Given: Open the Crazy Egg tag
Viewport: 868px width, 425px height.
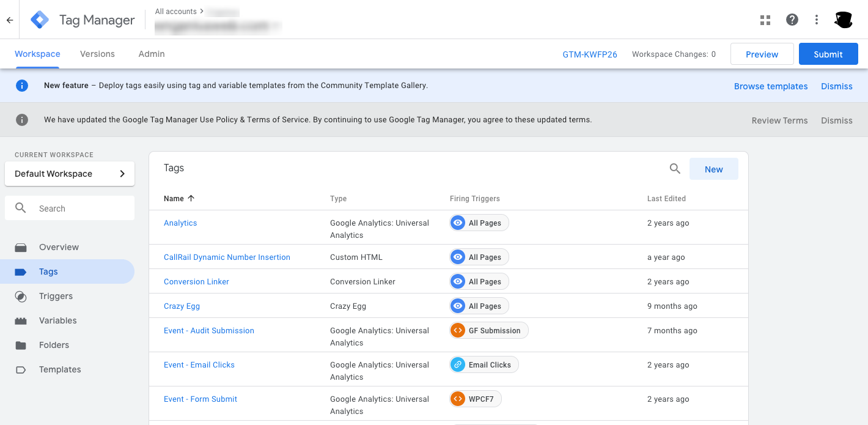Looking at the screenshot, I should pos(182,306).
